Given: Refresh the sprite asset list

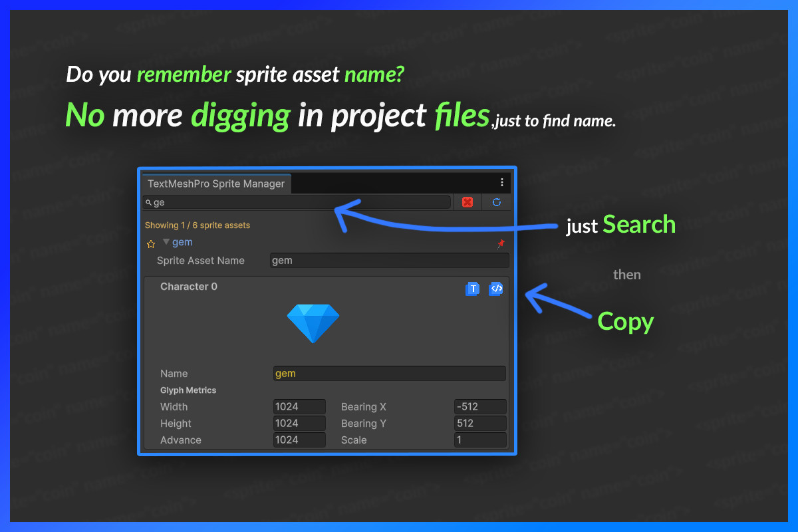Looking at the screenshot, I should point(497,201).
